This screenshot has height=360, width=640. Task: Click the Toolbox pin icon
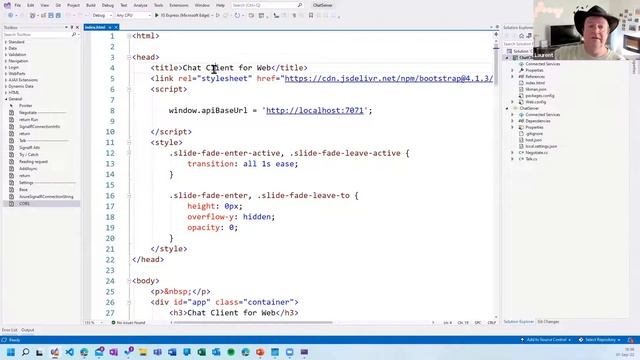[x=71, y=27]
